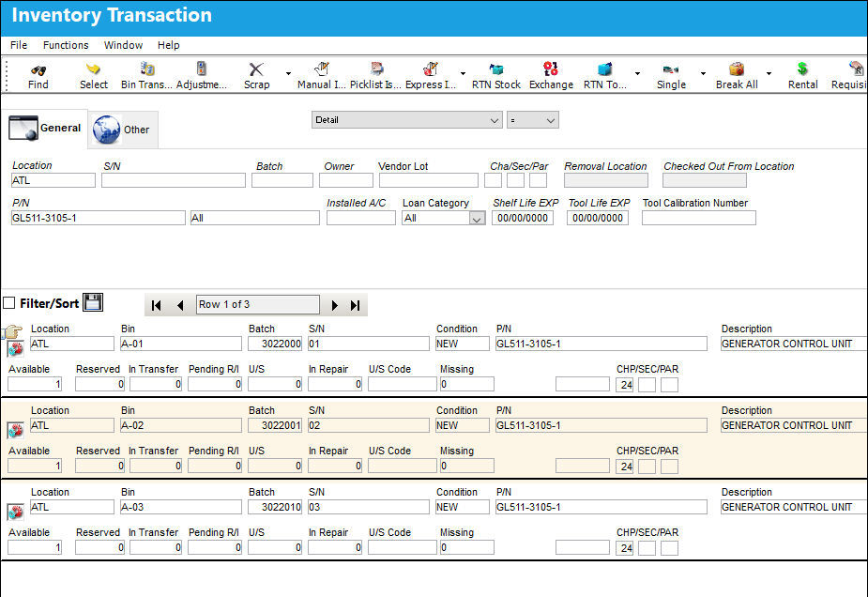Click the row icon for bin A-01
868x597 pixels.
[x=16, y=349]
